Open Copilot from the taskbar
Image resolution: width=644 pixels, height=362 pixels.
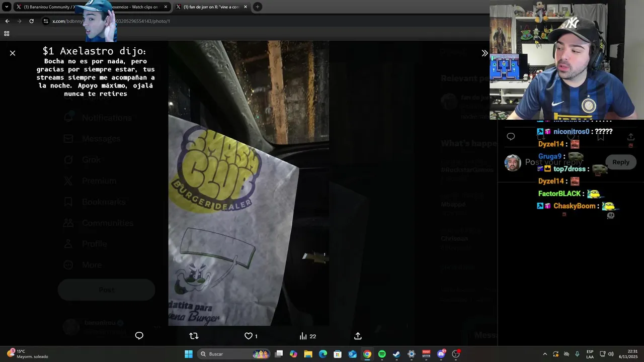(x=294, y=354)
